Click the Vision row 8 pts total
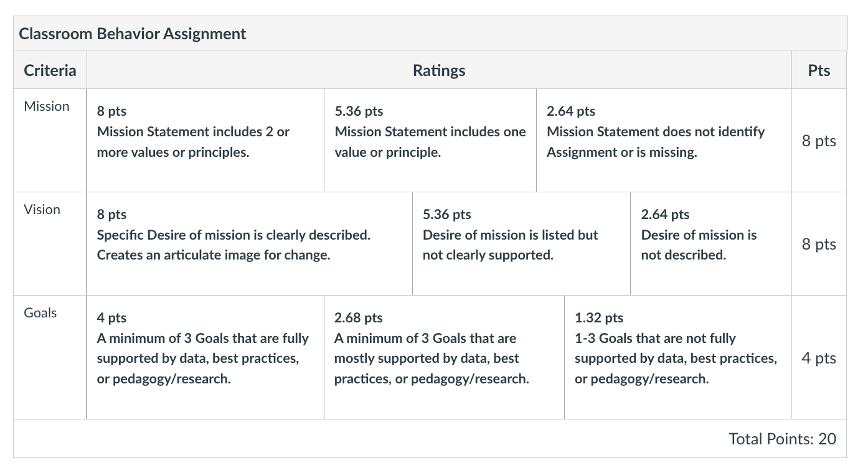868x473 pixels. (x=819, y=245)
